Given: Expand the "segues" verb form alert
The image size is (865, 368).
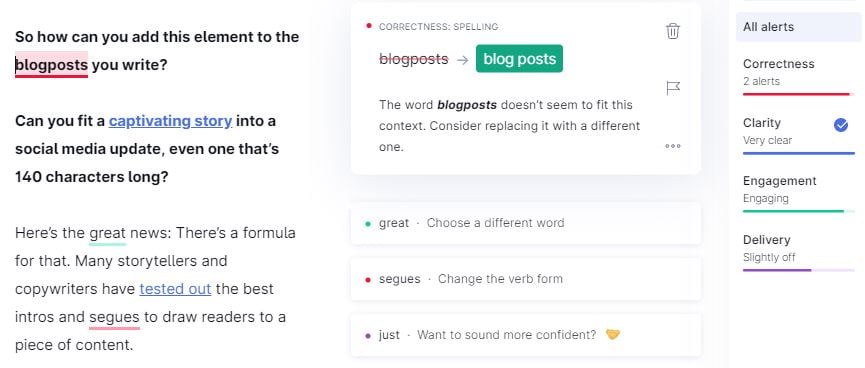Looking at the screenshot, I should [x=526, y=279].
